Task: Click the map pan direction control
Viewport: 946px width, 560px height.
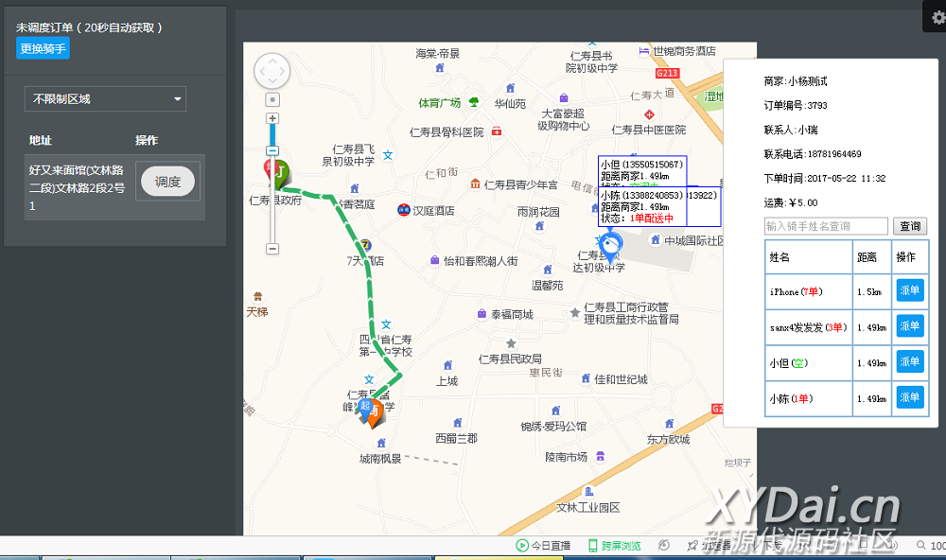Action: tap(272, 71)
